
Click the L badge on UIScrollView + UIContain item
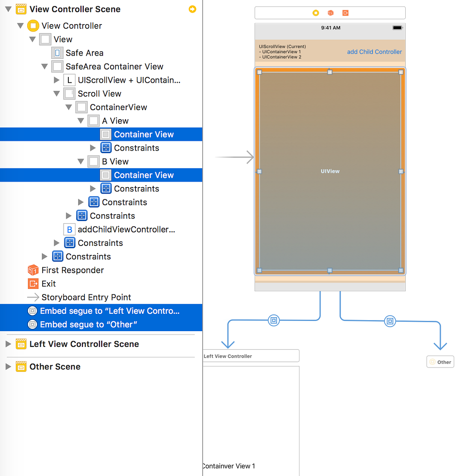[x=70, y=80]
